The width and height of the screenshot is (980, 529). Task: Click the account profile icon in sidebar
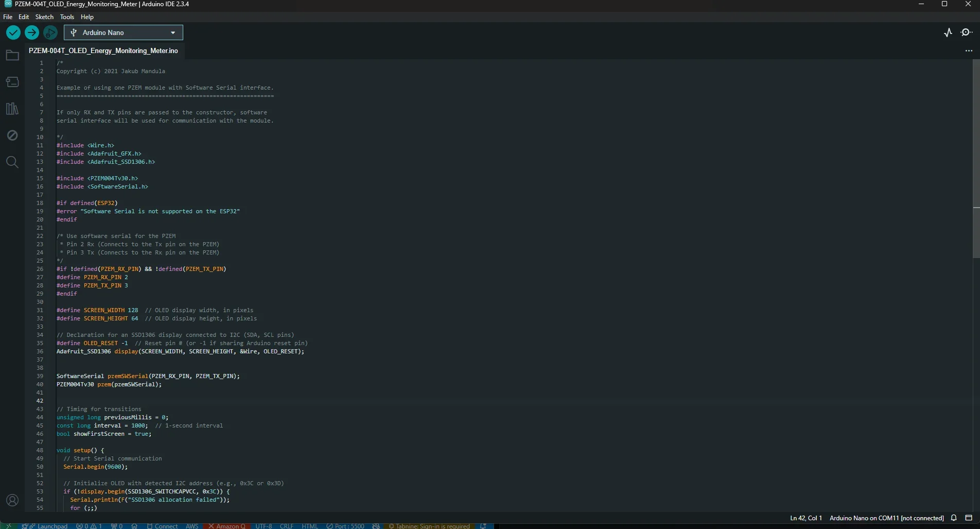(12, 500)
